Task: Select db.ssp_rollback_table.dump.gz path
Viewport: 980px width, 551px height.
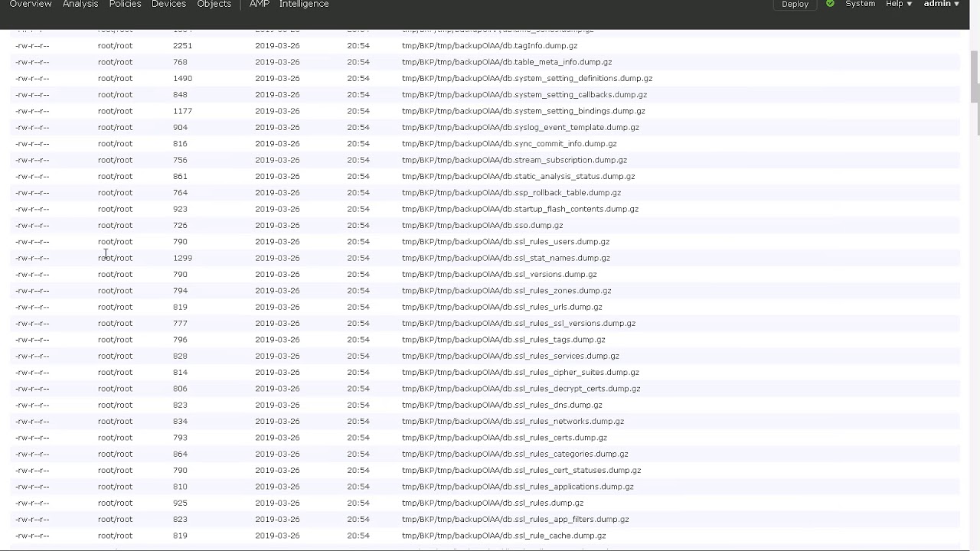Action: click(x=511, y=193)
